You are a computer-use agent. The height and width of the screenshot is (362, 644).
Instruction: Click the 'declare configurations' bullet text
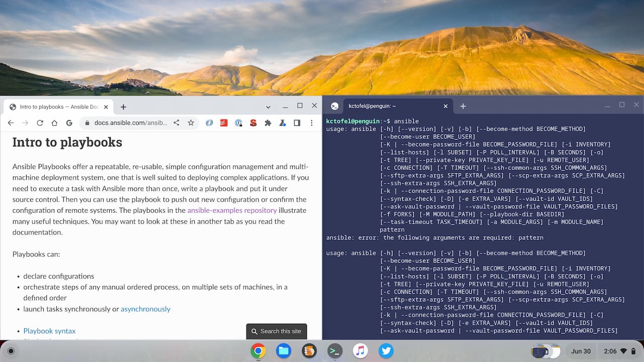(58, 276)
